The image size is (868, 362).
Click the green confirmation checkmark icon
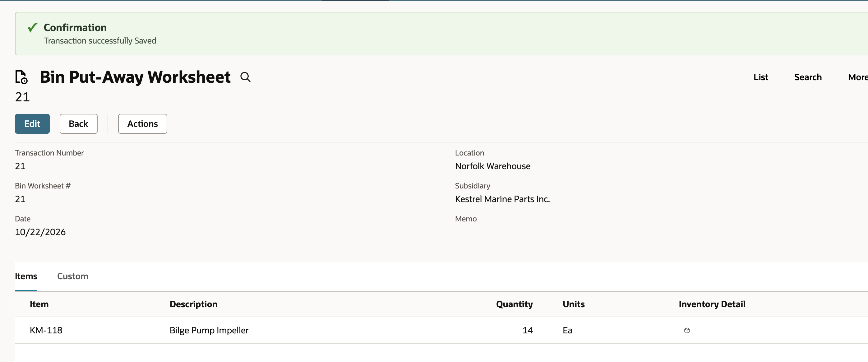tap(32, 28)
